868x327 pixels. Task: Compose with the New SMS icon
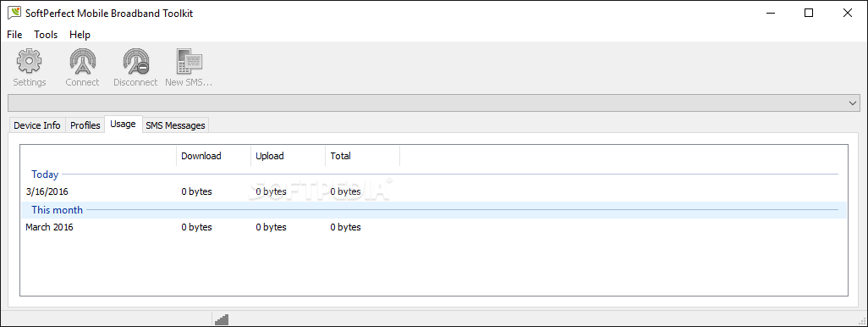coord(189,61)
